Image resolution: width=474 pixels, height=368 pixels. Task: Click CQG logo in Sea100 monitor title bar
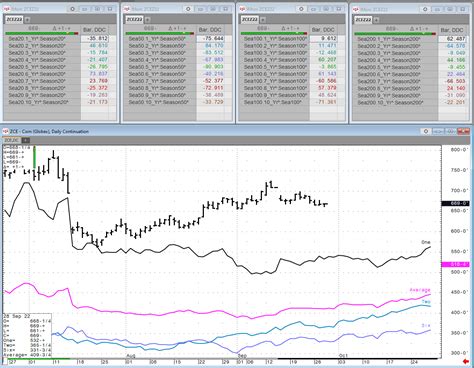[x=242, y=9]
